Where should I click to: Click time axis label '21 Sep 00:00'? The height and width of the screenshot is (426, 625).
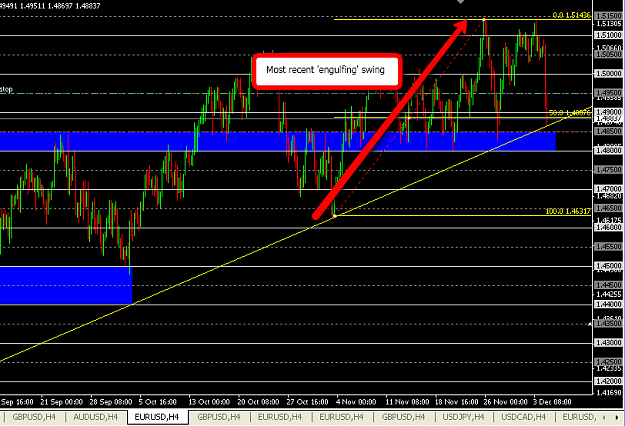(61, 402)
